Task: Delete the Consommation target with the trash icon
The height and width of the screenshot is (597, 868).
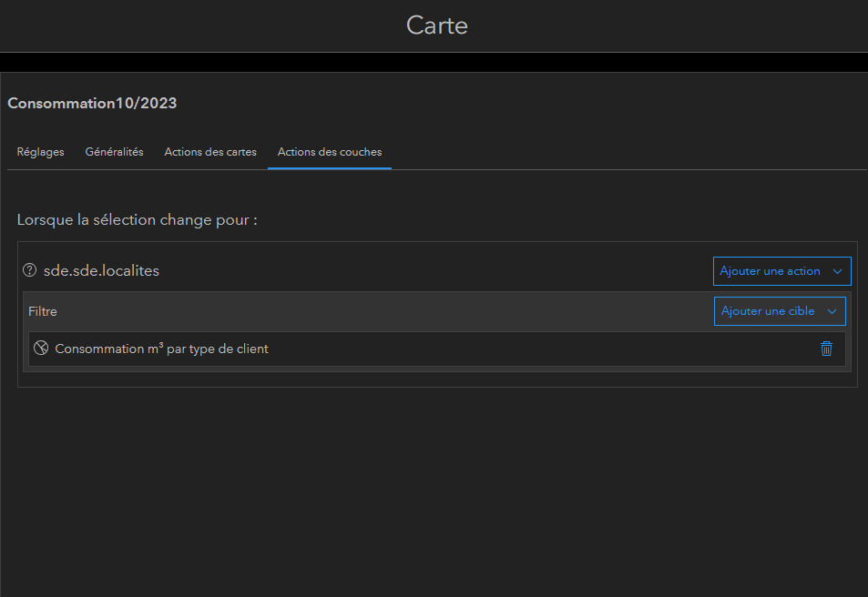Action: tap(826, 349)
